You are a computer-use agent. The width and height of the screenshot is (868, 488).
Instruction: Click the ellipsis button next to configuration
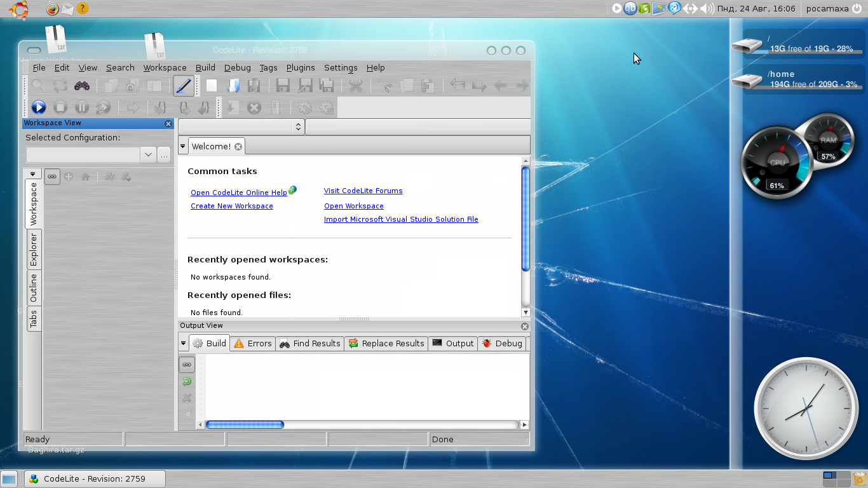164,154
